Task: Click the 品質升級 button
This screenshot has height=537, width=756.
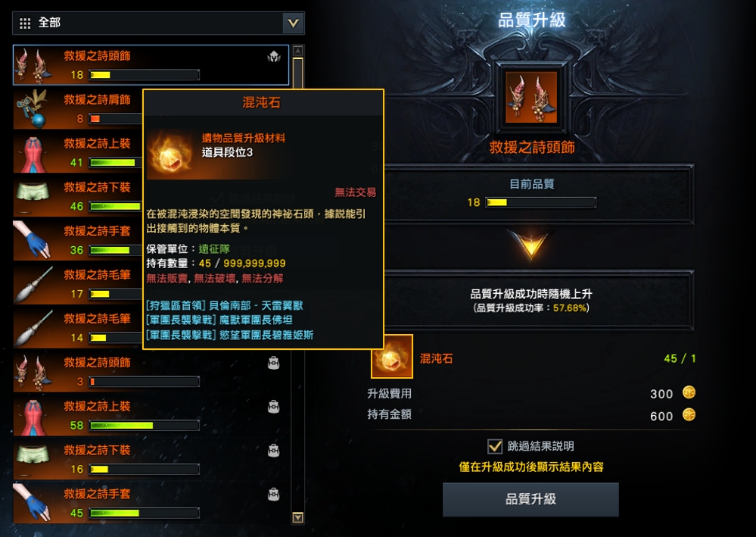Action: (530, 499)
